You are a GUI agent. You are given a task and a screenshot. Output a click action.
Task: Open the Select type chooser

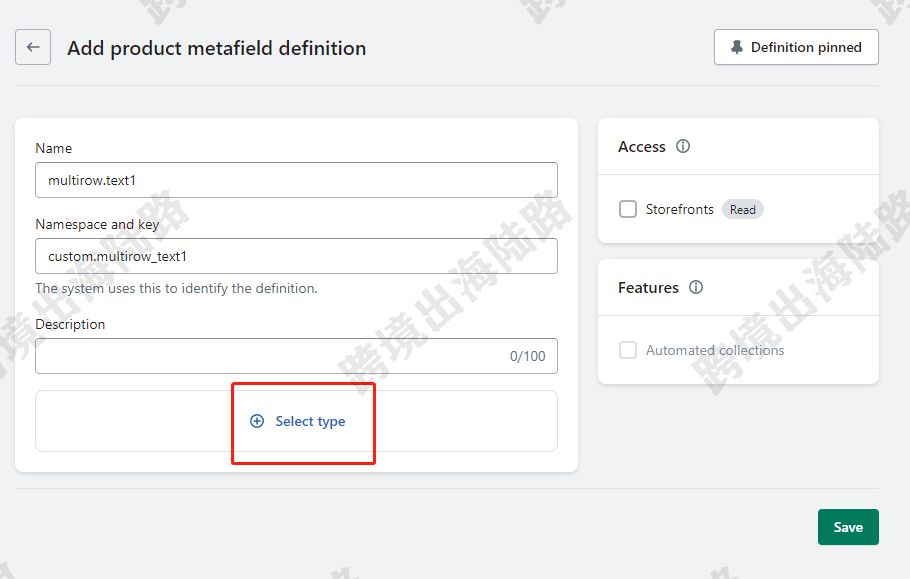(x=297, y=421)
